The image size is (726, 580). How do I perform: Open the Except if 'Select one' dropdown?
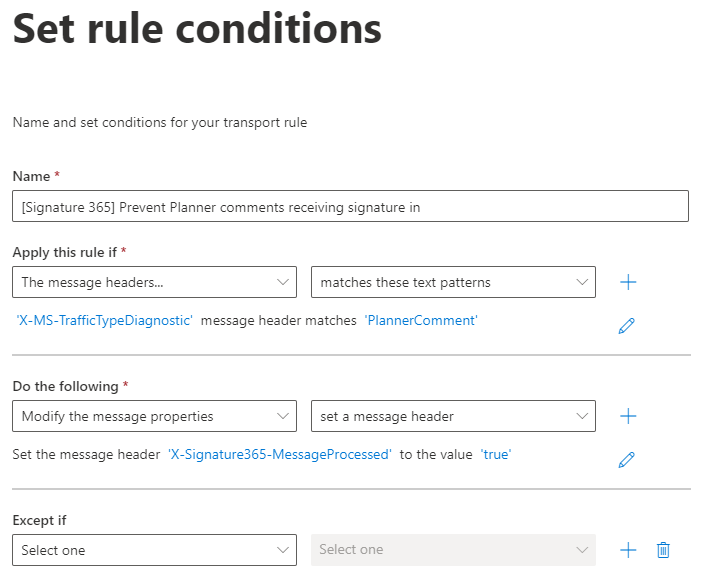pyautogui.click(x=154, y=550)
